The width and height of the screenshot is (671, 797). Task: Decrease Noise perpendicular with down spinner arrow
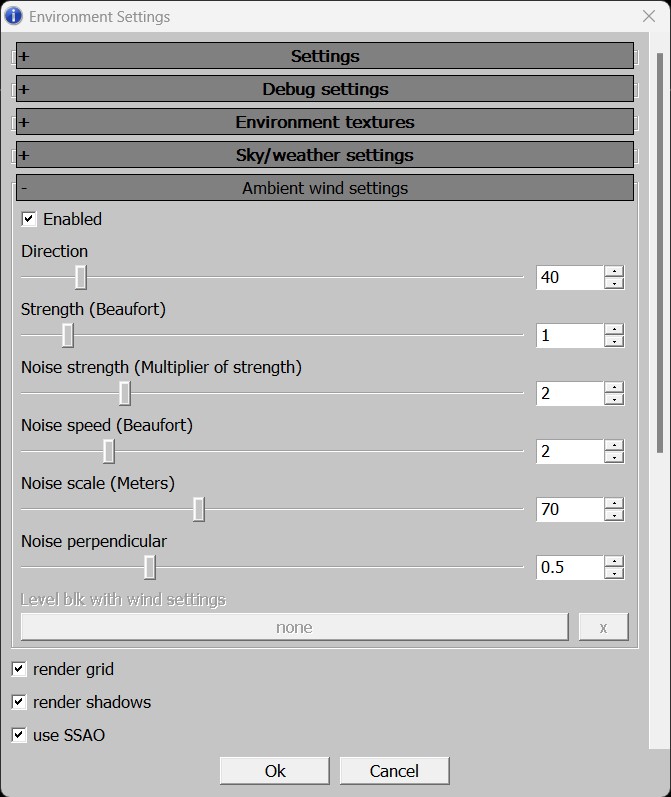pos(614,573)
